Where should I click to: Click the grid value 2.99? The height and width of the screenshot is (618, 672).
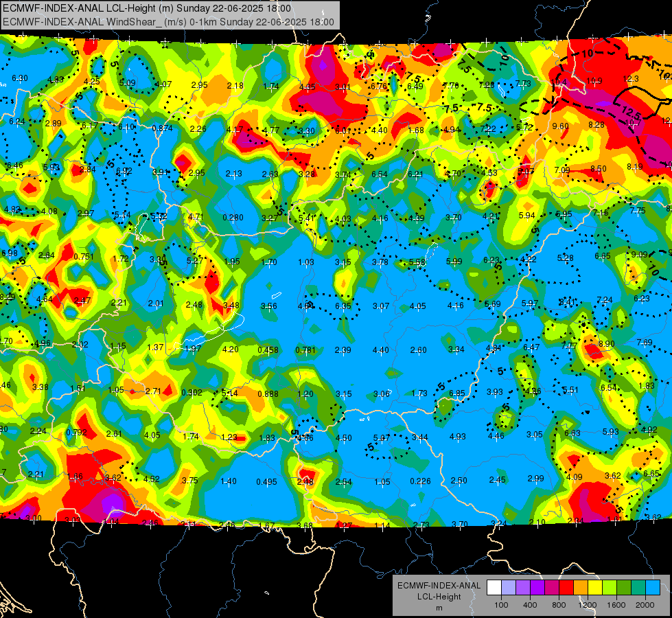(x=535, y=478)
